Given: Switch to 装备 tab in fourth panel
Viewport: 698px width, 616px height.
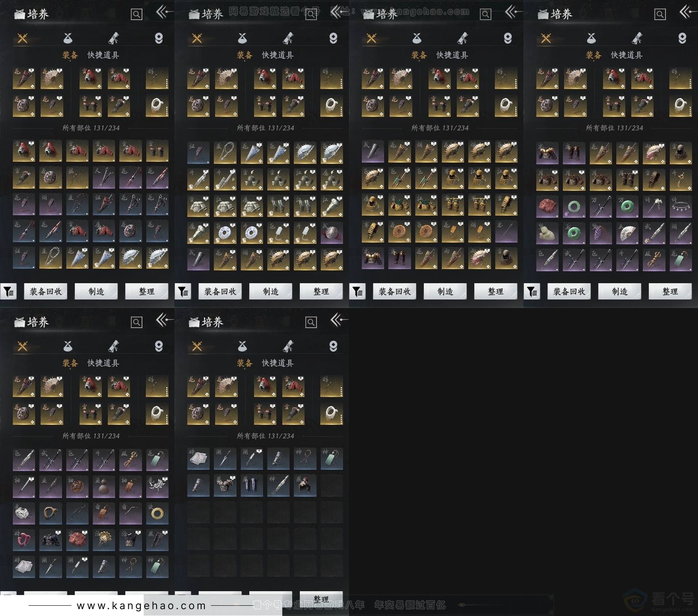Looking at the screenshot, I should click(594, 55).
